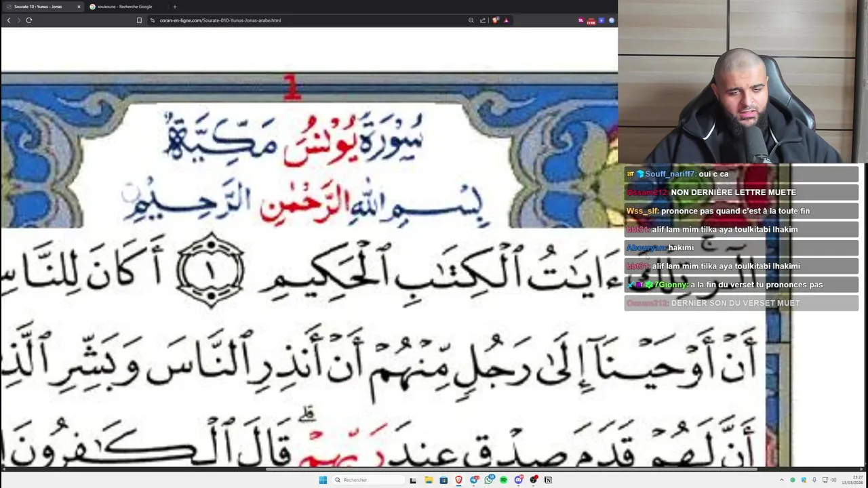
Task: Click chat message 'DERNIER SON DU VERSET MUET'
Action: [735, 303]
